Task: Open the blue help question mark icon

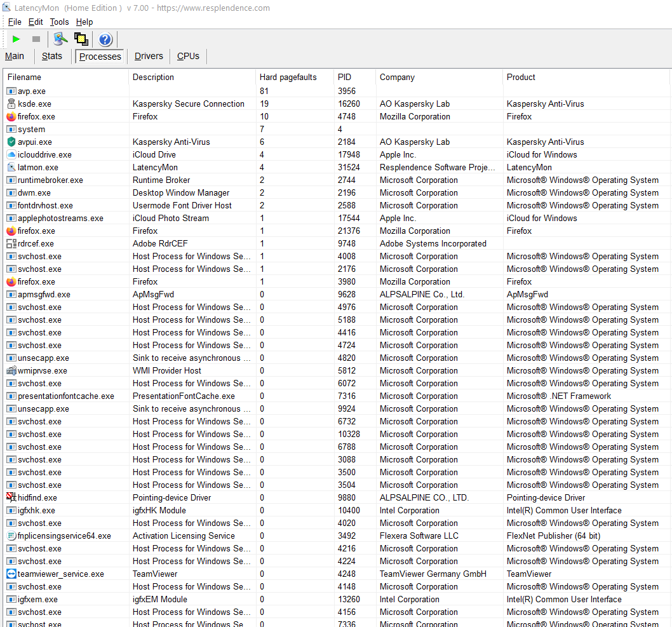Action: [105, 39]
